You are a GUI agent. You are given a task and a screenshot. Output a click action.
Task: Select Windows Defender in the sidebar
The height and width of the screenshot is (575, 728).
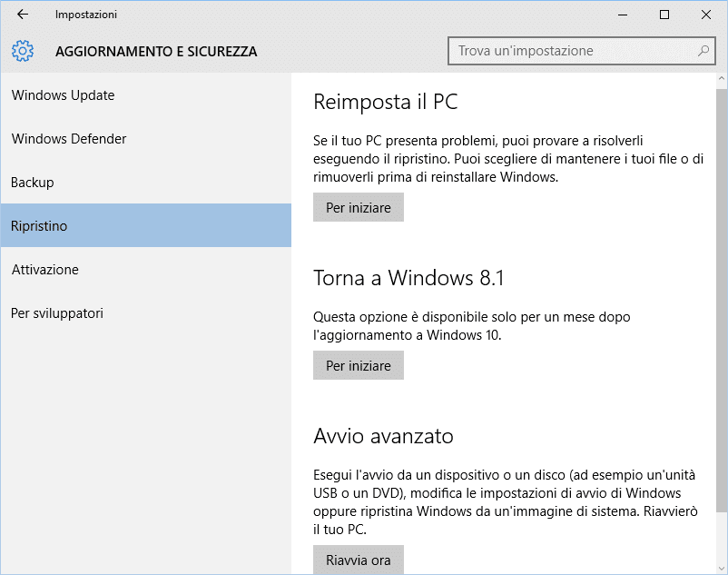point(69,139)
